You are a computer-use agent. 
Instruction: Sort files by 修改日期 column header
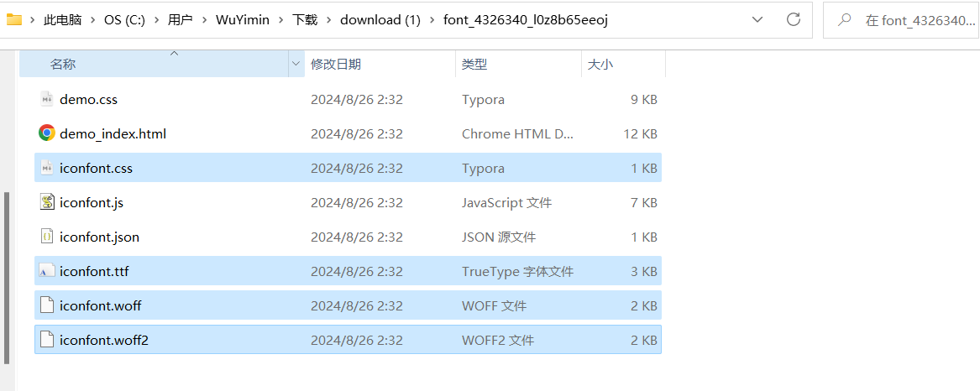(x=336, y=64)
